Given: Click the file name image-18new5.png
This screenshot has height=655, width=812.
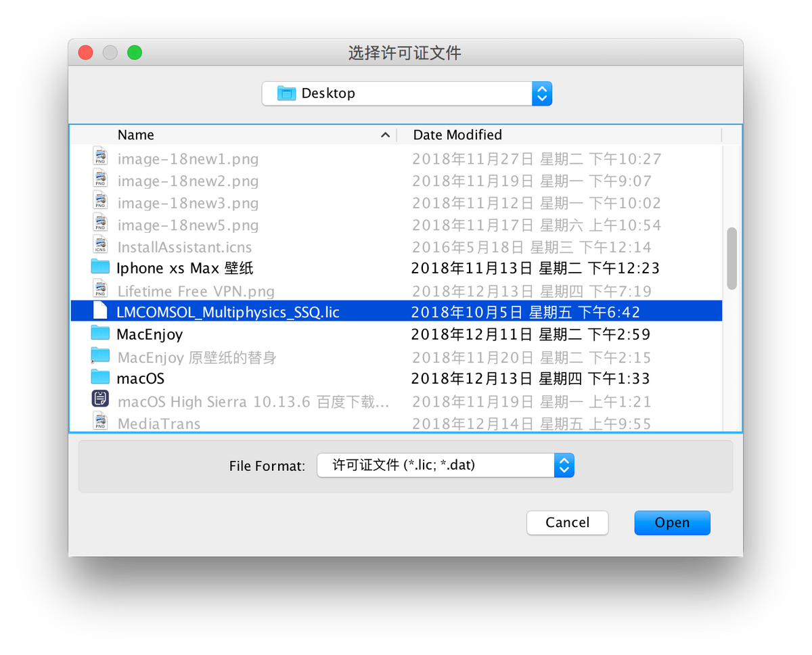Looking at the screenshot, I should (188, 225).
